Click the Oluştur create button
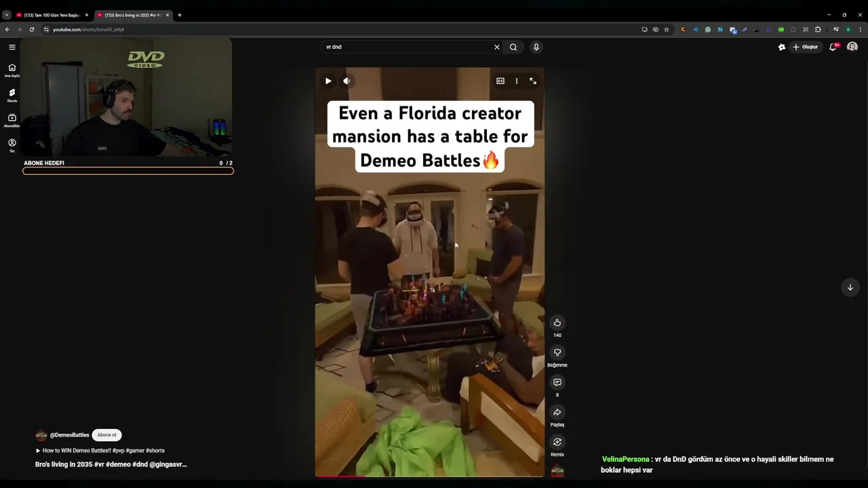 point(806,47)
